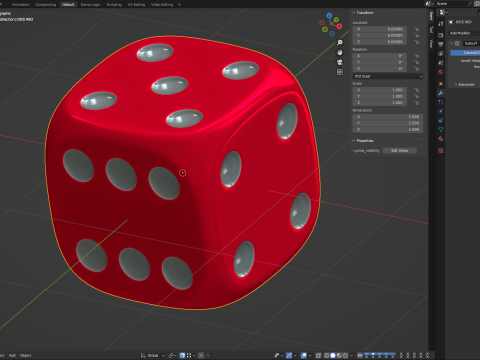Open the Material properties sphere tab
Viewport: 480px width, 360px height.
[441, 139]
